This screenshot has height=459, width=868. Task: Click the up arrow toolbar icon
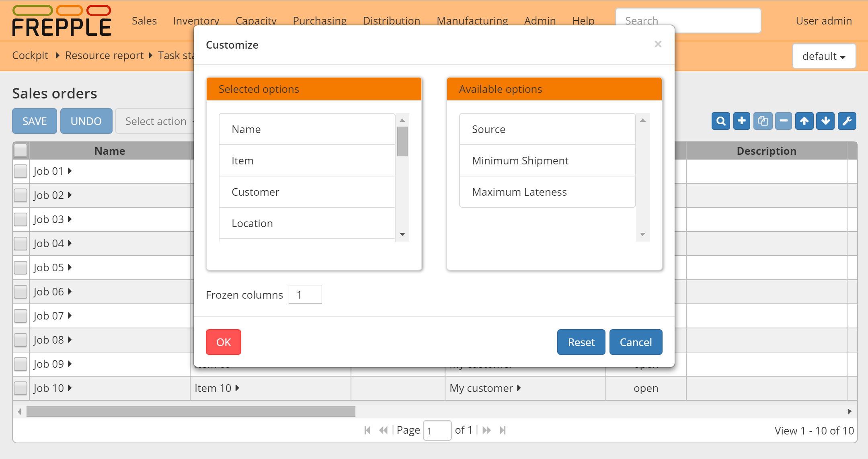[x=804, y=121]
